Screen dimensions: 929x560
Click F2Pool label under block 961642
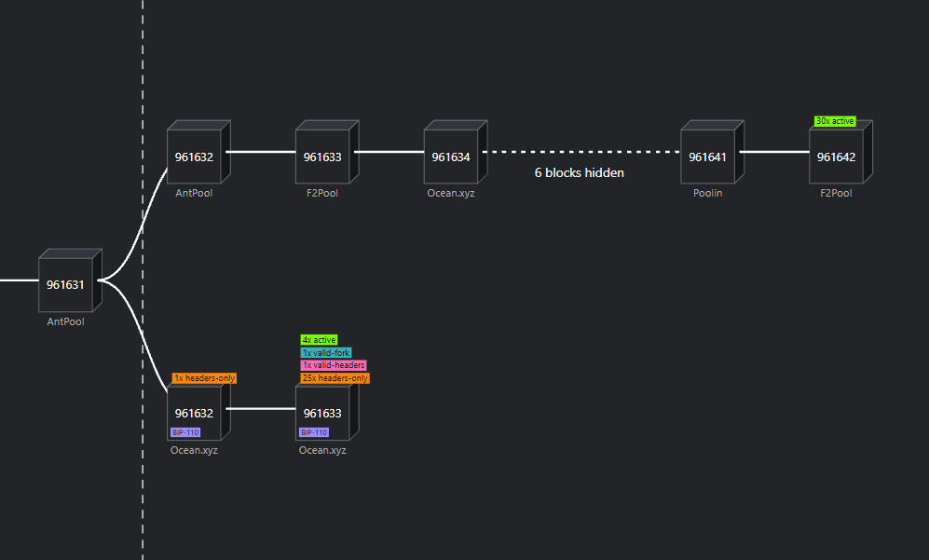click(x=836, y=193)
